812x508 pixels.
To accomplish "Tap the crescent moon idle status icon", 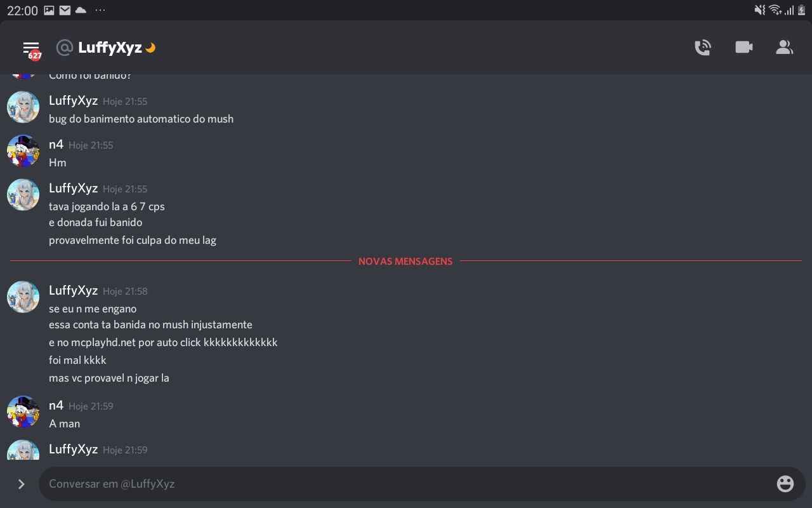I will 150,48.
